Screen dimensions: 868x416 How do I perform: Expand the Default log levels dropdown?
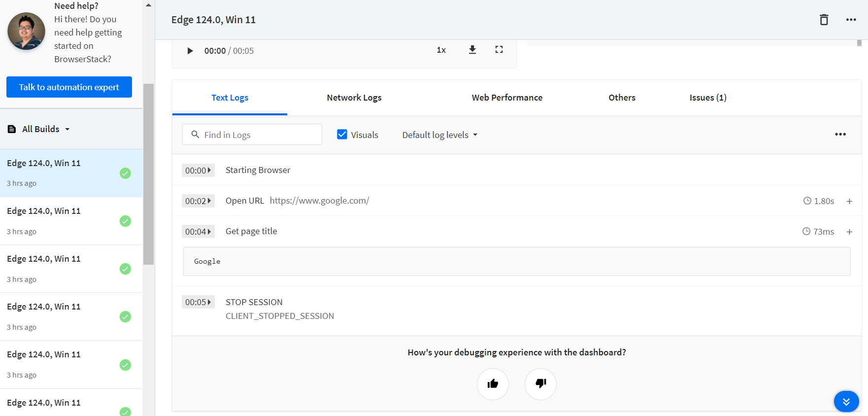440,135
